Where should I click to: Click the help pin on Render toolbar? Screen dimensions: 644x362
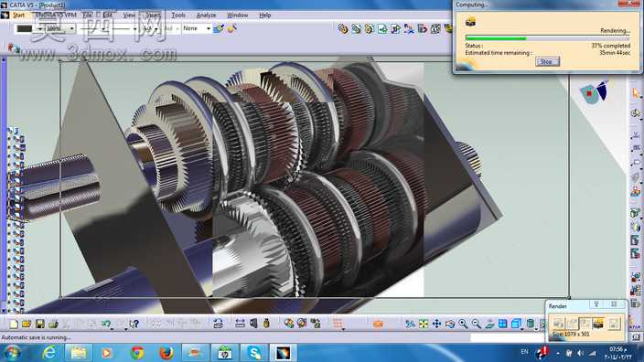coord(596,304)
